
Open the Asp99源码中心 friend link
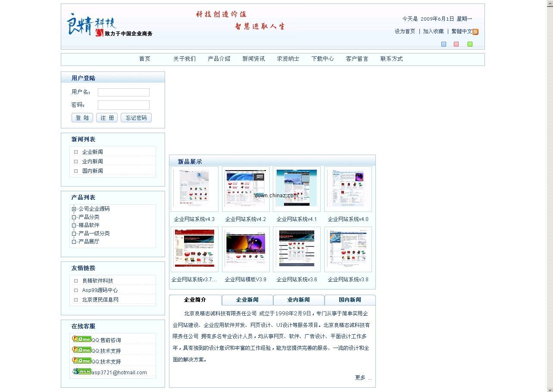click(100, 290)
